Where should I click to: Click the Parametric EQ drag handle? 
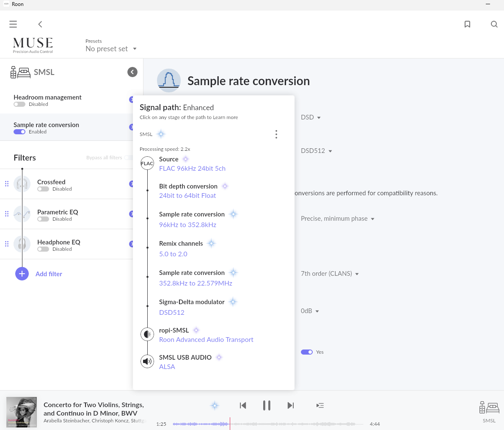pyautogui.click(x=7, y=214)
